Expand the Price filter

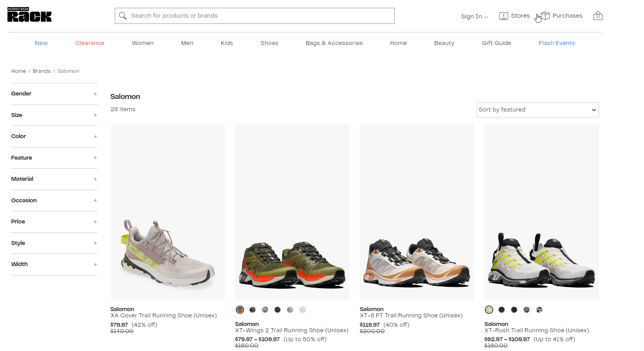pos(54,222)
